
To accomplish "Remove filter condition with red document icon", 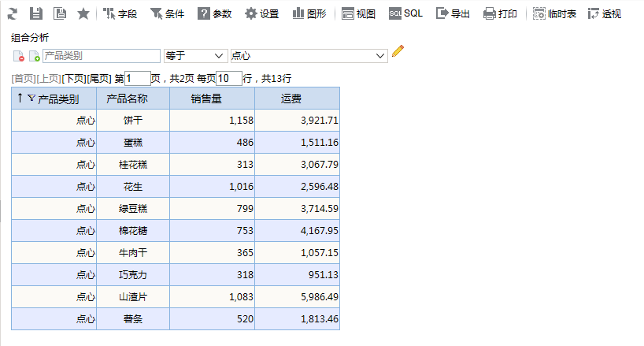I will pyautogui.click(x=18, y=56).
